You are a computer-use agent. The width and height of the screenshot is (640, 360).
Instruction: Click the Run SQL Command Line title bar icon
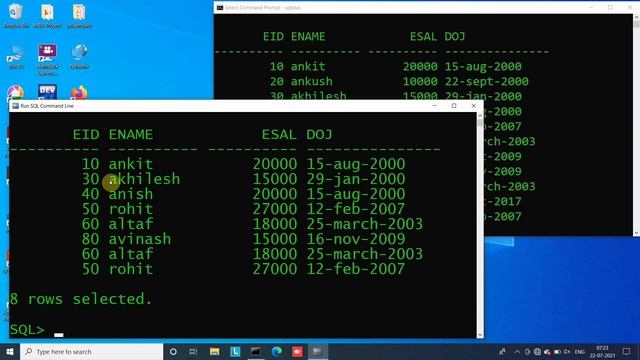tap(16, 106)
